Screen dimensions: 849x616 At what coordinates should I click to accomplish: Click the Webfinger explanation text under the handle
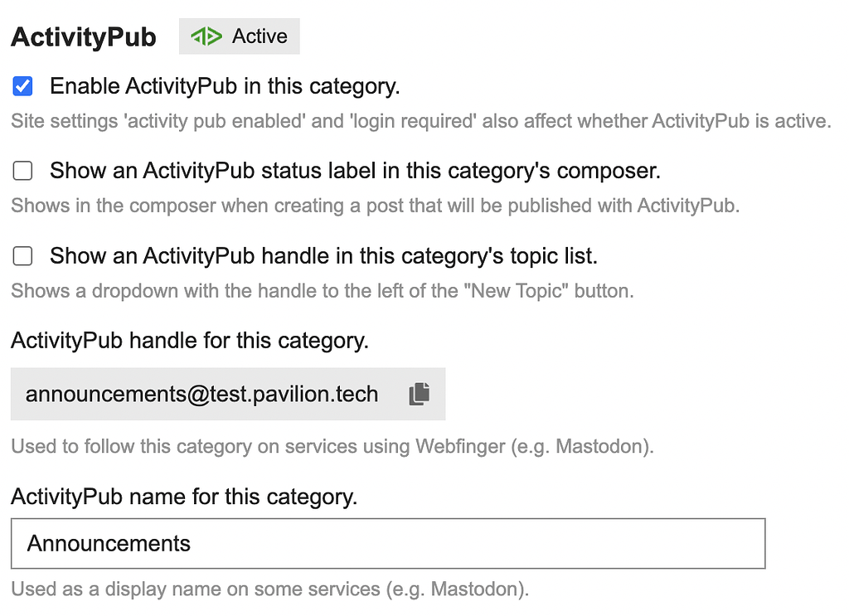332,446
